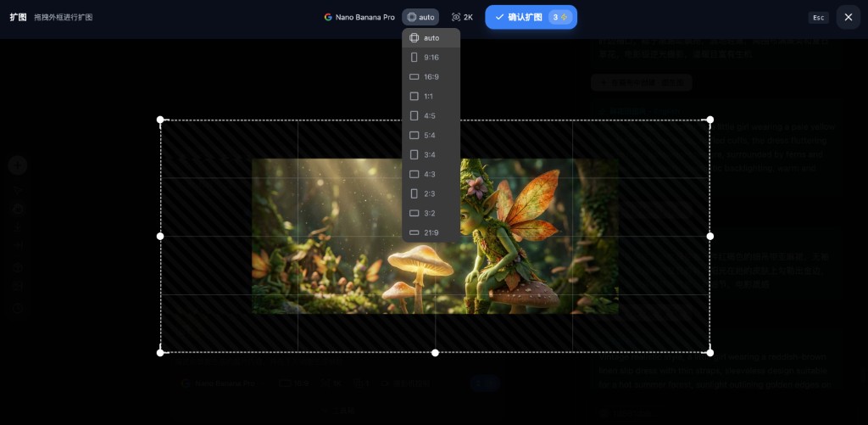Select the 4:5 ratio icon
868x425 pixels.
(x=415, y=116)
